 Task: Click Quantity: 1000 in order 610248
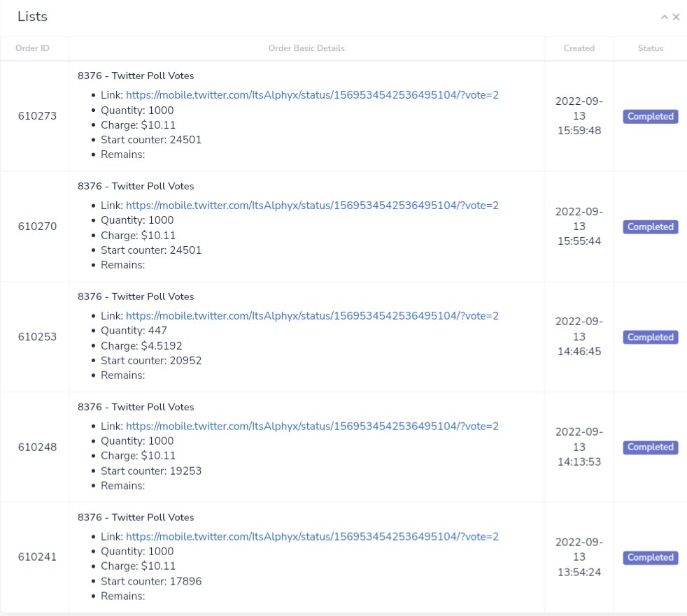click(x=137, y=441)
